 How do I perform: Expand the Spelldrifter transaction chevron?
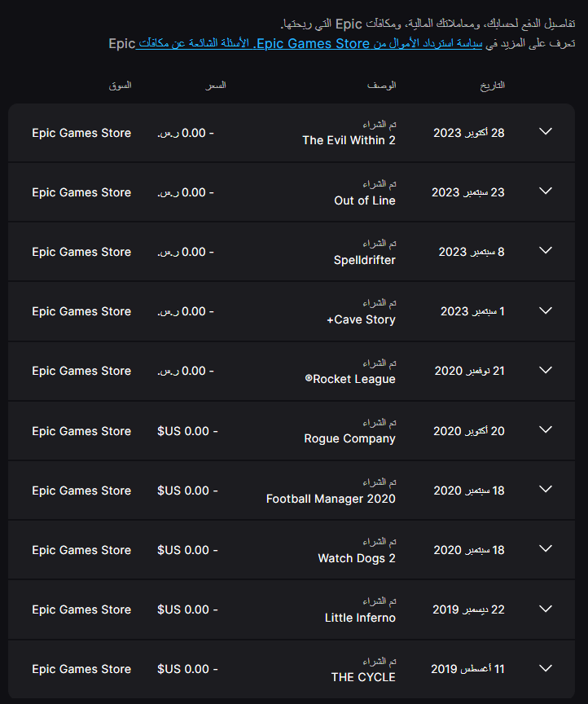pos(546,251)
